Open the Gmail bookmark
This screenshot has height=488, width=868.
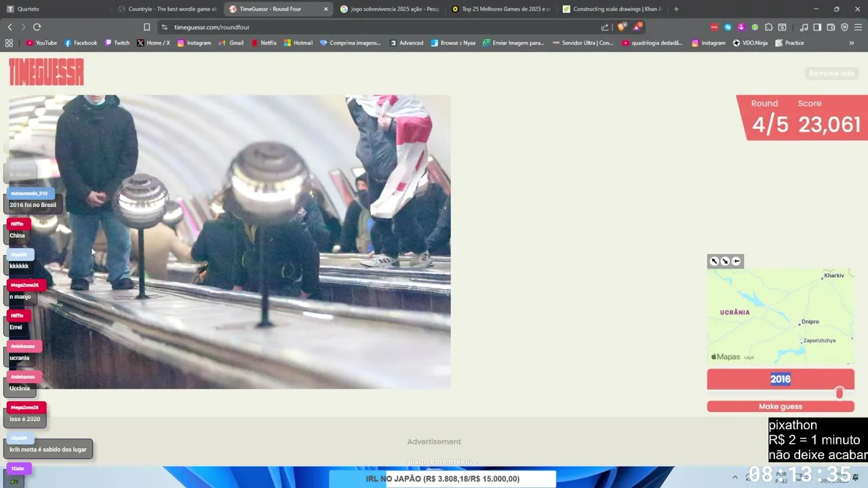tap(231, 43)
